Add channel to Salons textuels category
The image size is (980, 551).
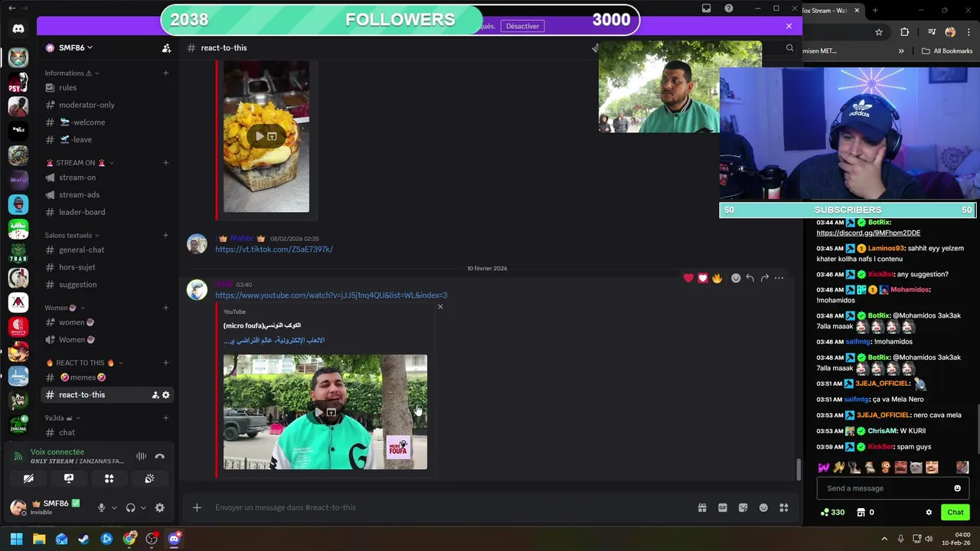(165, 235)
